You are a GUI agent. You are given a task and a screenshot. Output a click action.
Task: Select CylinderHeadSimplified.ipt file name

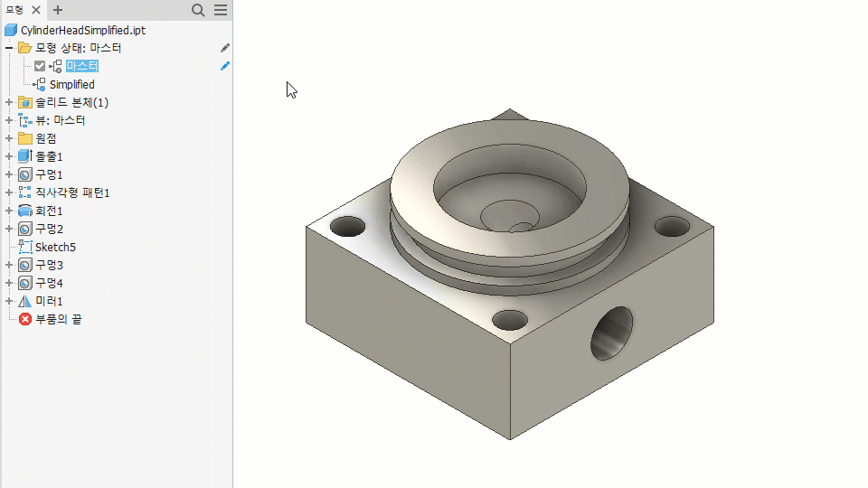coord(83,30)
